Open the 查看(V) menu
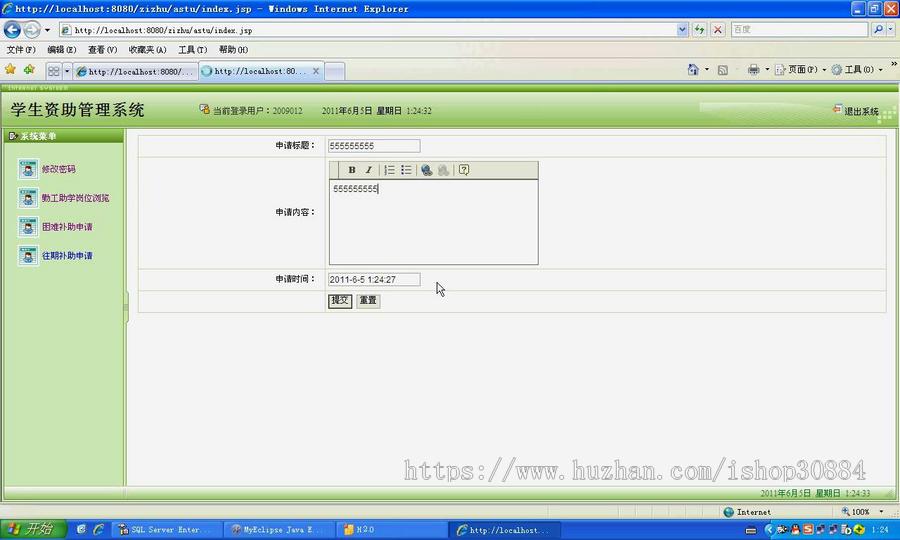The width and height of the screenshot is (900, 540). click(x=102, y=50)
